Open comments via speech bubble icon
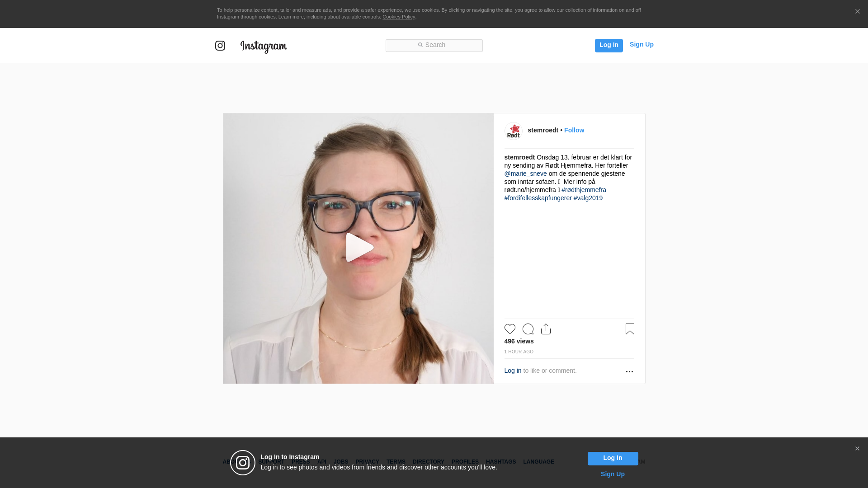This screenshot has height=488, width=868. tap(528, 329)
